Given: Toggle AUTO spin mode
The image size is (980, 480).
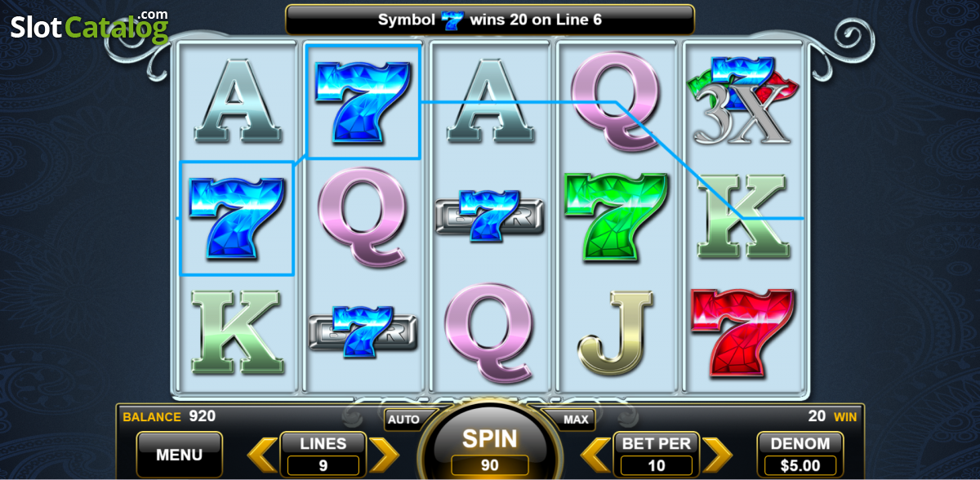Looking at the screenshot, I should click(403, 420).
